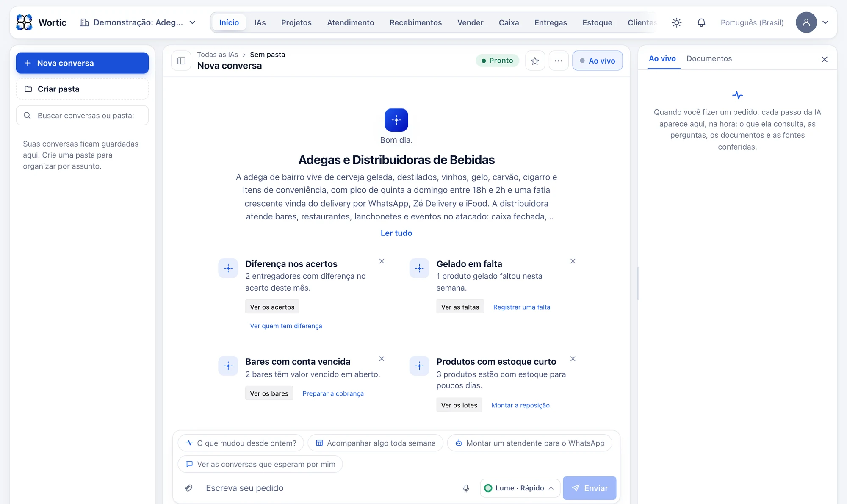Screen dimensions: 847x504
Task: Close the right side panel
Action: click(x=824, y=59)
